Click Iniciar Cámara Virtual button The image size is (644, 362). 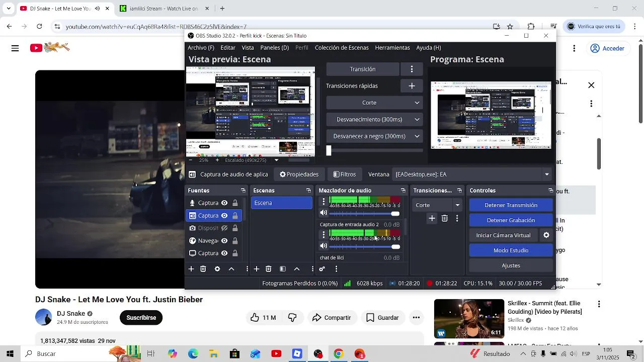[504, 235]
